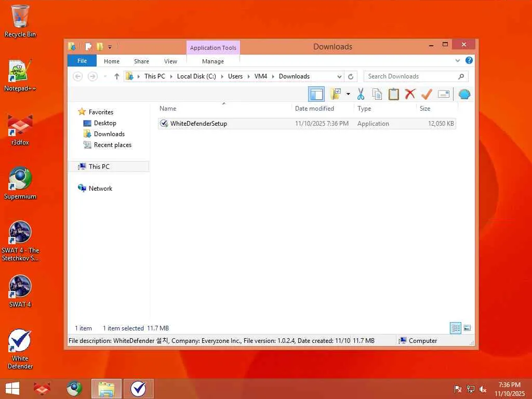Viewport: 532px width, 399px height.
Task: Select Favorites in navigation pane
Action: [101, 112]
